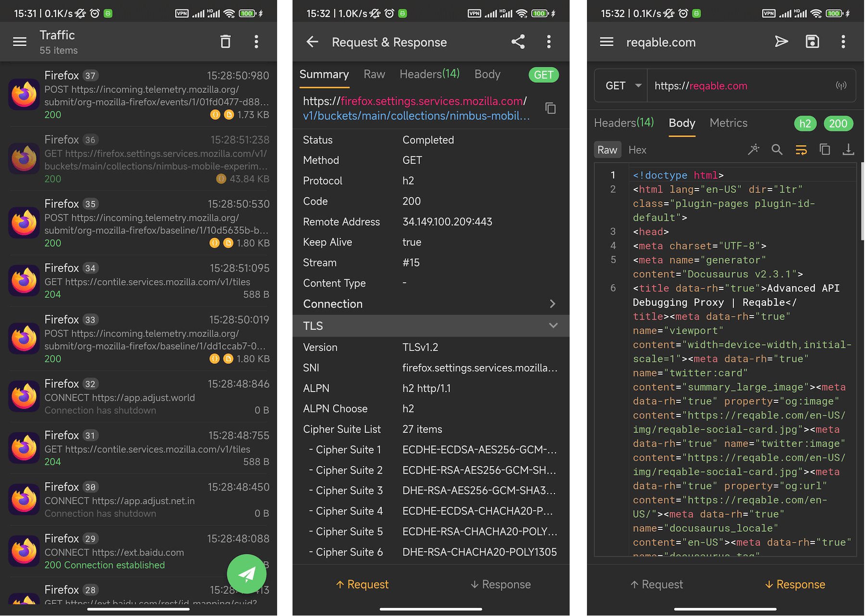Tap the green GET method badge
866x616 pixels.
tap(544, 75)
